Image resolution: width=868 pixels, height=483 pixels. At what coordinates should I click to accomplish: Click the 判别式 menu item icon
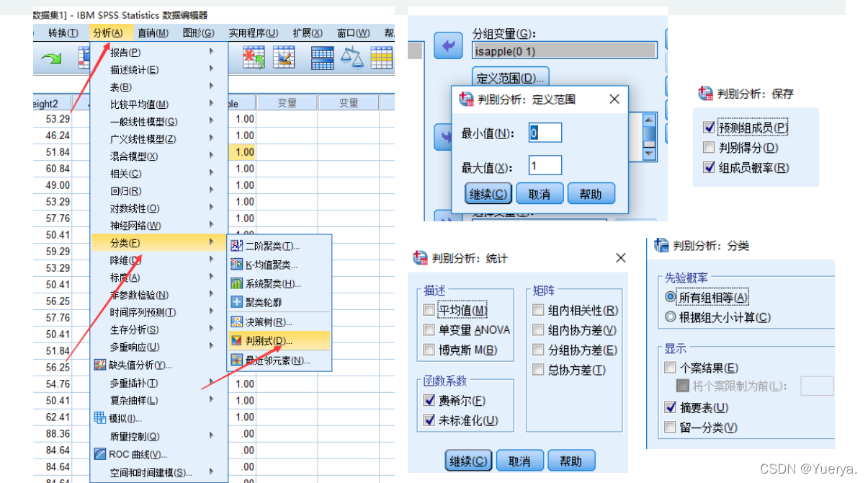coord(237,340)
